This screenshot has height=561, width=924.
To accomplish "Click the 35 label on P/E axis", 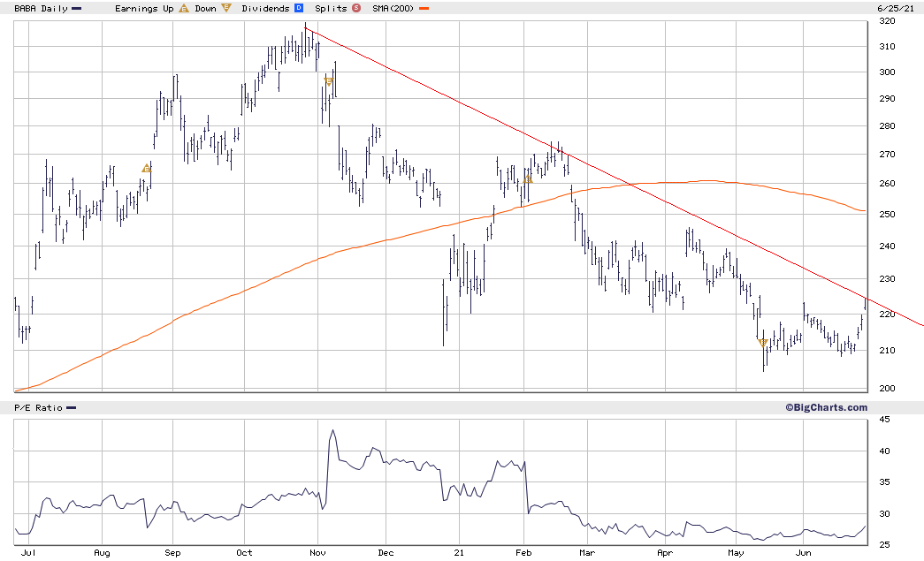I will click(884, 482).
